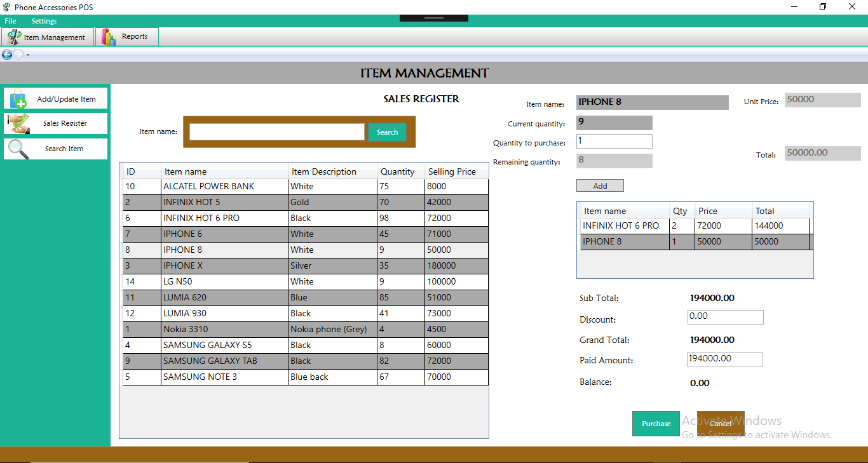Click the Phone Accessories POS title bar icon

(x=6, y=7)
